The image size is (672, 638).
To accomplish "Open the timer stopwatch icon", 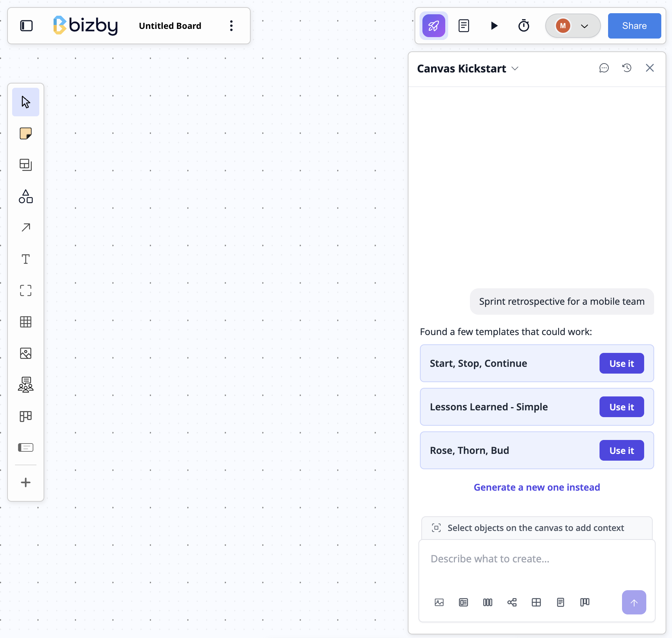I will pyautogui.click(x=523, y=26).
